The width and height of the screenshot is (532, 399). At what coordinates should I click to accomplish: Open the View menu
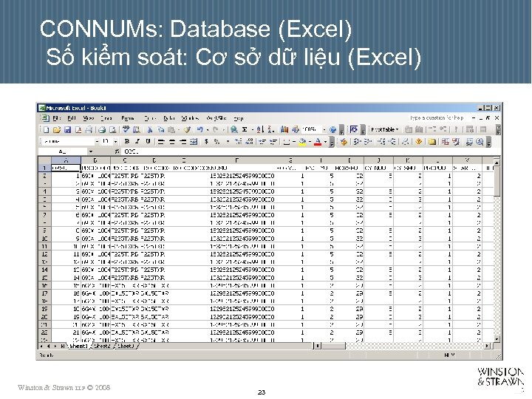pos(88,118)
